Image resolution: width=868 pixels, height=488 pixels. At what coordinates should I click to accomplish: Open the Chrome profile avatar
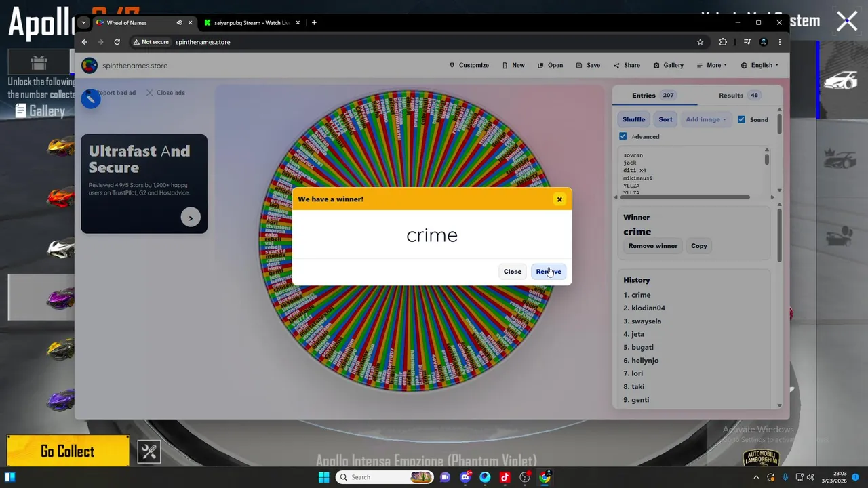tap(764, 42)
